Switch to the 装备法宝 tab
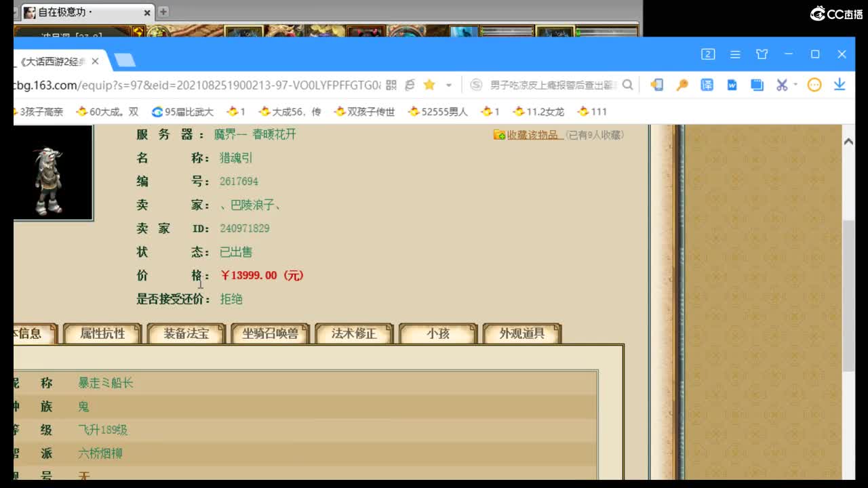Screen dimensions: 868x488 pyautogui.click(x=186, y=333)
